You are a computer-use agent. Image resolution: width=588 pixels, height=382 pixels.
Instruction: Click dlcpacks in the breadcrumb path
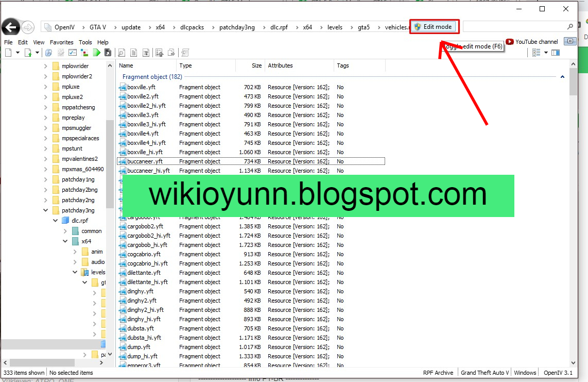[x=192, y=27]
